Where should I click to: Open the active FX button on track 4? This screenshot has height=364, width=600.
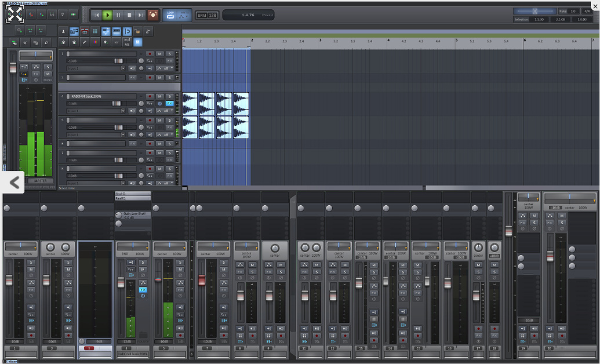(x=169, y=103)
